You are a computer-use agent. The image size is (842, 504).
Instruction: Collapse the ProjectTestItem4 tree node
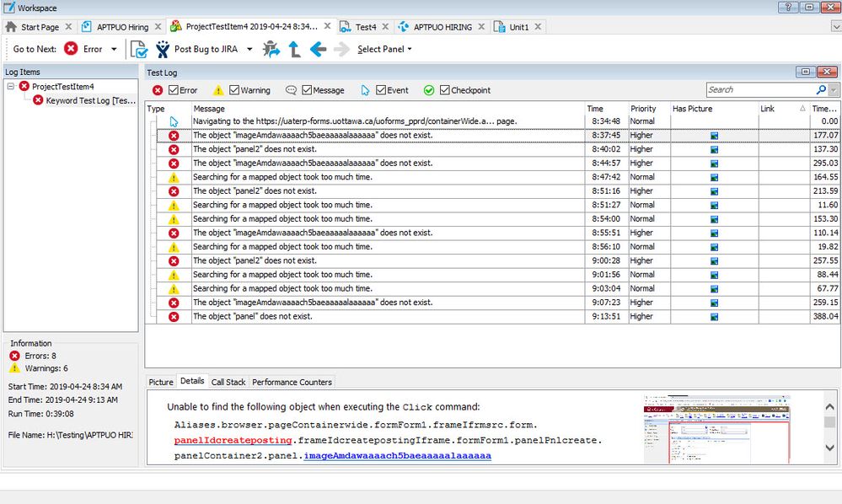pyautogui.click(x=10, y=86)
